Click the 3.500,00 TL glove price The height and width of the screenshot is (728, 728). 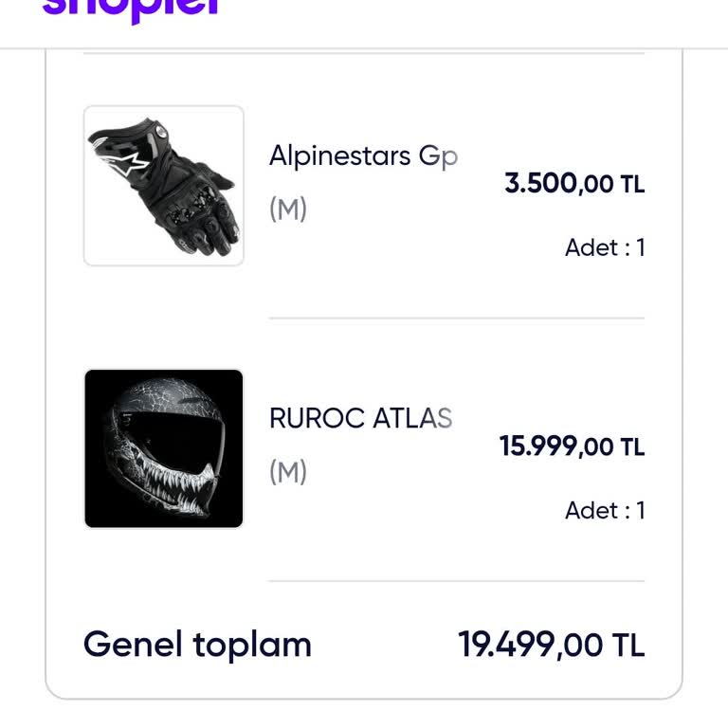[573, 183]
